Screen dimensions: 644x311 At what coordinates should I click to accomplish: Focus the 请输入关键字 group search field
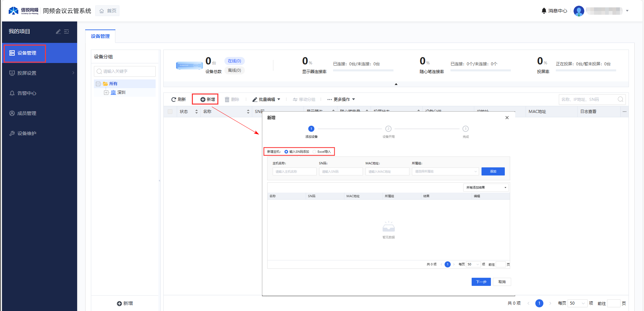click(125, 71)
